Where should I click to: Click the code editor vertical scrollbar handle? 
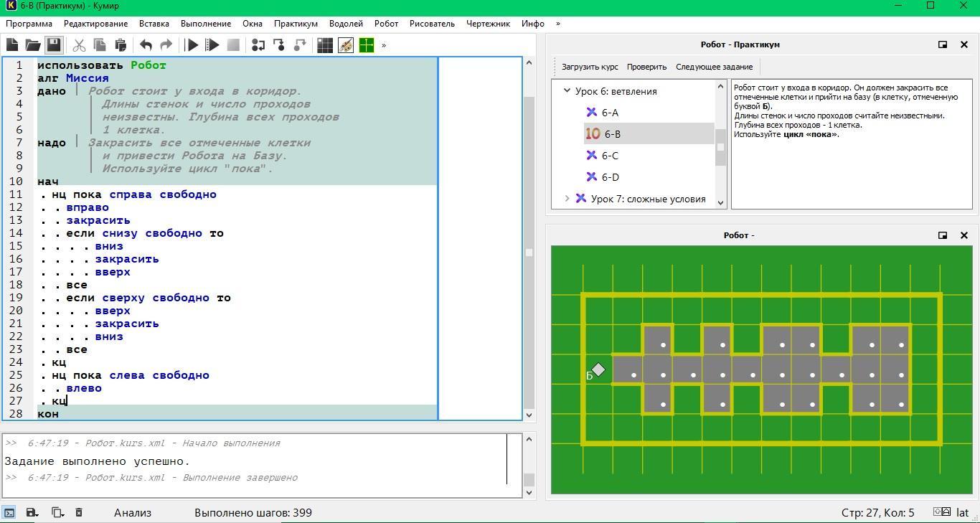(x=529, y=253)
